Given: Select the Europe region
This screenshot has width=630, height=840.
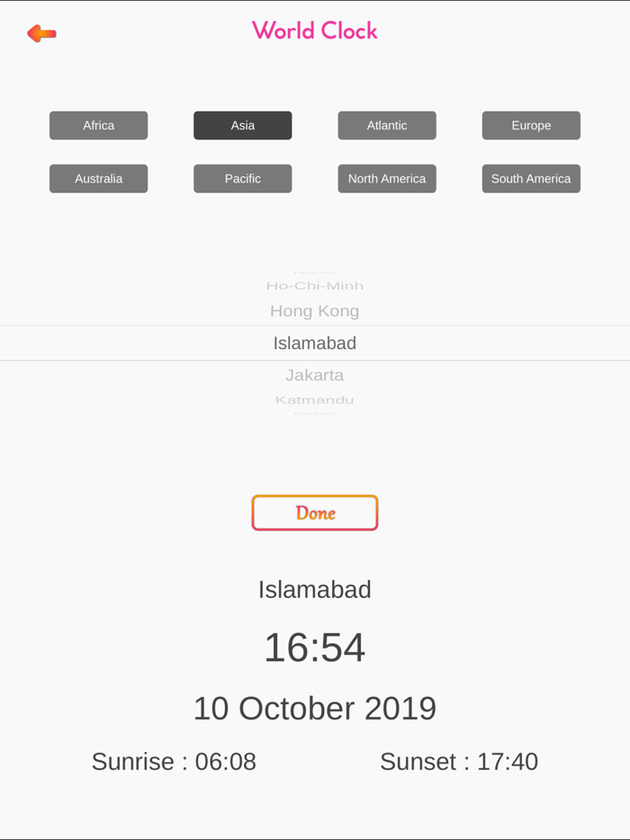Looking at the screenshot, I should point(530,125).
